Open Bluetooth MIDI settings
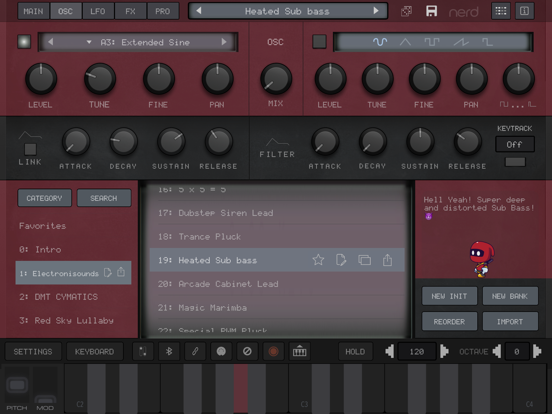 pos(169,351)
